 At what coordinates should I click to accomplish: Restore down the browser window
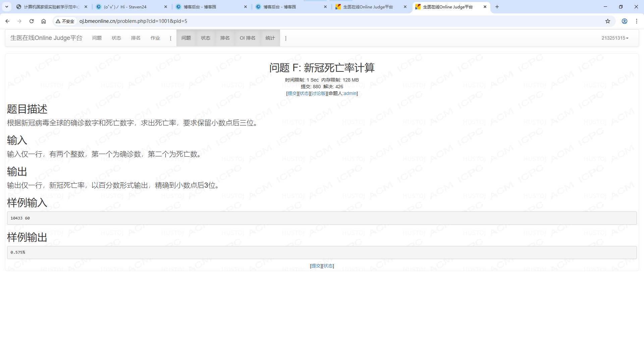coord(621,7)
